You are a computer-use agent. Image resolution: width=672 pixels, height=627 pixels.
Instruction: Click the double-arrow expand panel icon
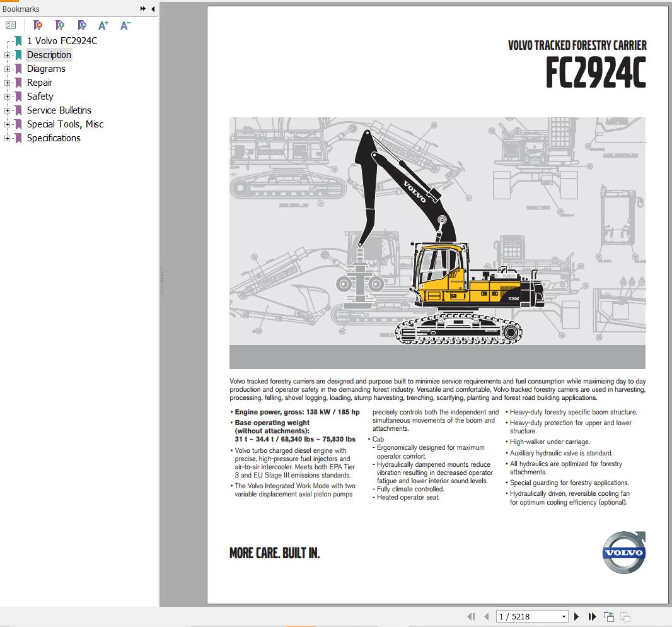(142, 9)
